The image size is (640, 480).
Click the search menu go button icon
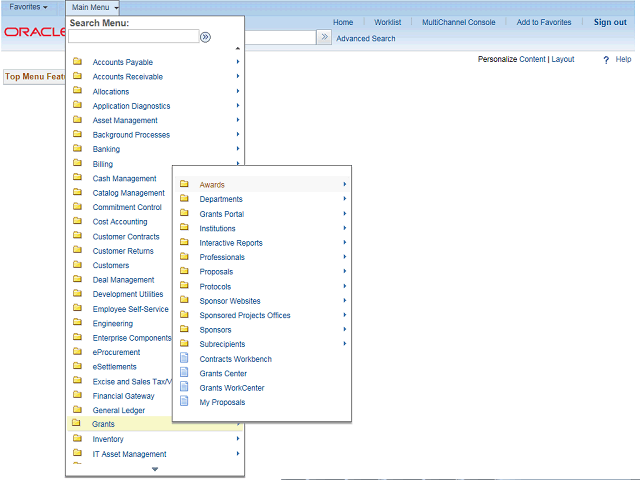click(206, 37)
